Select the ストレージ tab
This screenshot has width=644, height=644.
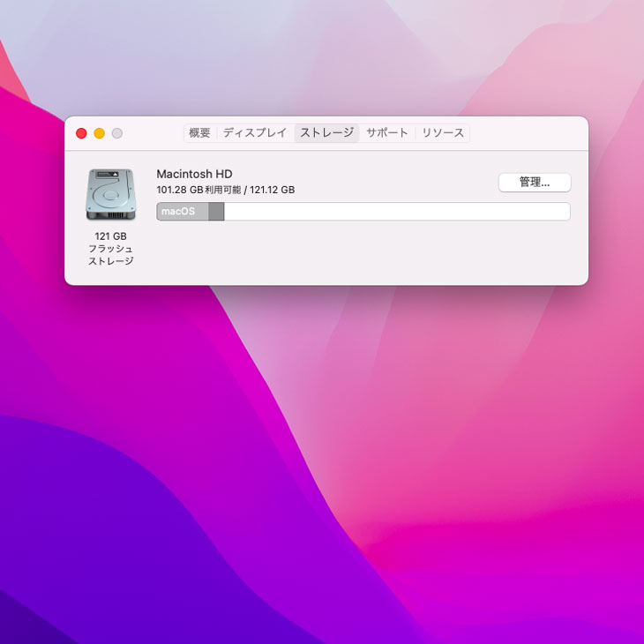pos(327,133)
